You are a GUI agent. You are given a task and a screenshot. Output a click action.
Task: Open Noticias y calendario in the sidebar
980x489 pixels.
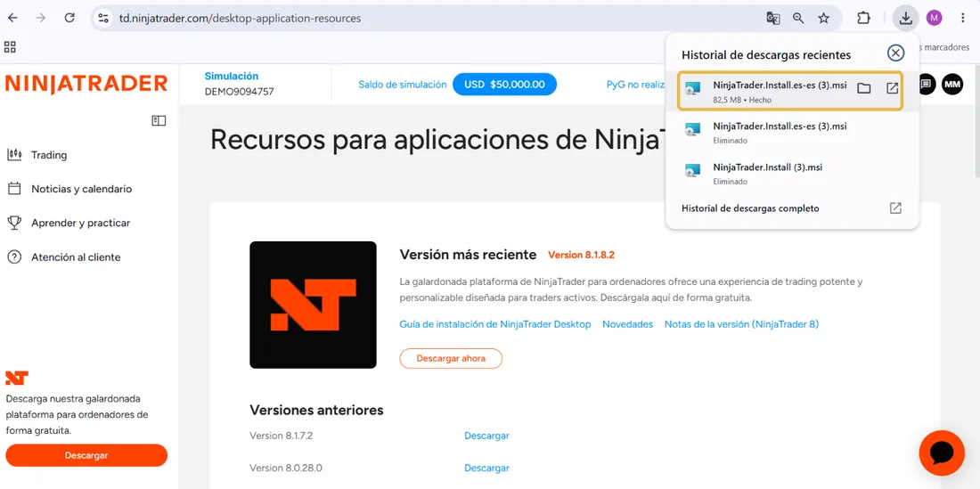82,189
